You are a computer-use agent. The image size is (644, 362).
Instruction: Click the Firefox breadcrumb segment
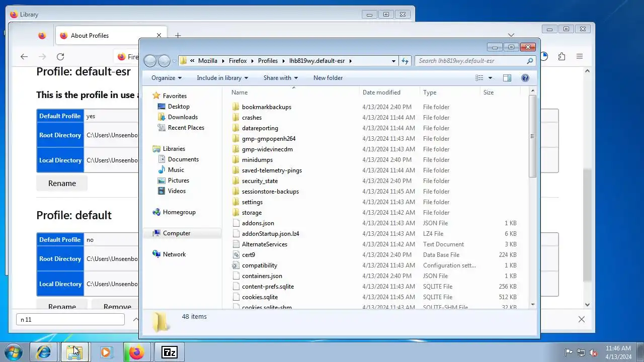tap(238, 61)
